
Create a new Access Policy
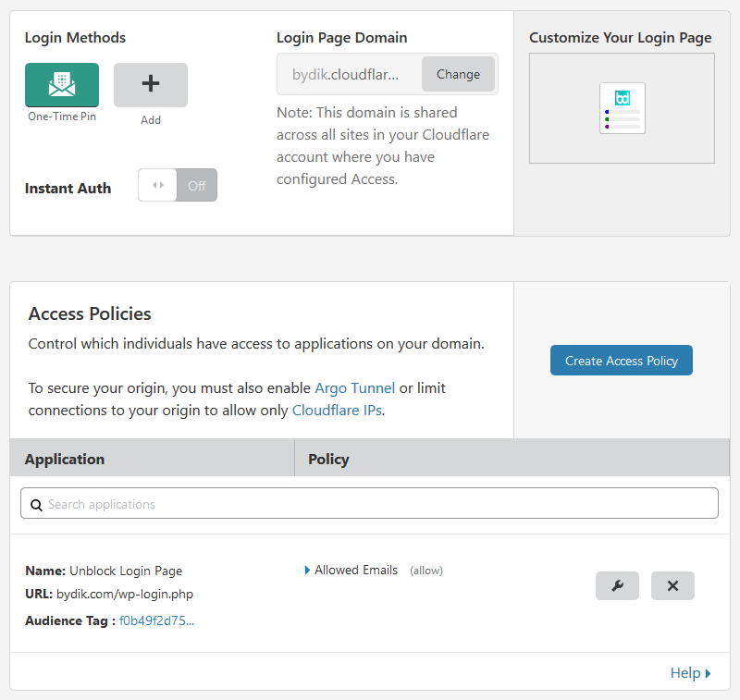[621, 361]
